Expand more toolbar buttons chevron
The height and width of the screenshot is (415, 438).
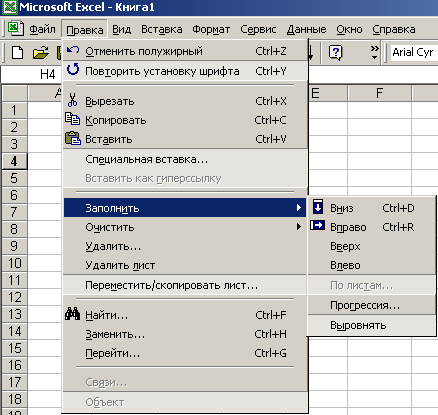(375, 52)
